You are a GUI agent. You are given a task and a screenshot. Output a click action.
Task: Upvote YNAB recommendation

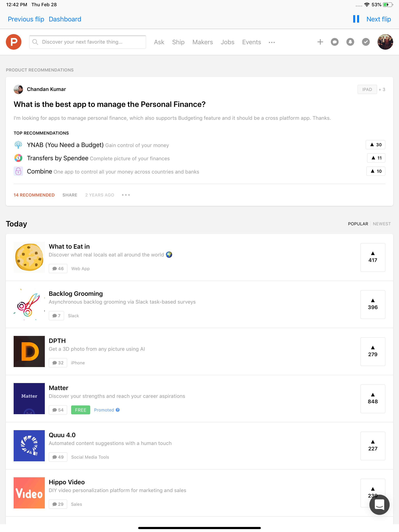click(x=375, y=144)
